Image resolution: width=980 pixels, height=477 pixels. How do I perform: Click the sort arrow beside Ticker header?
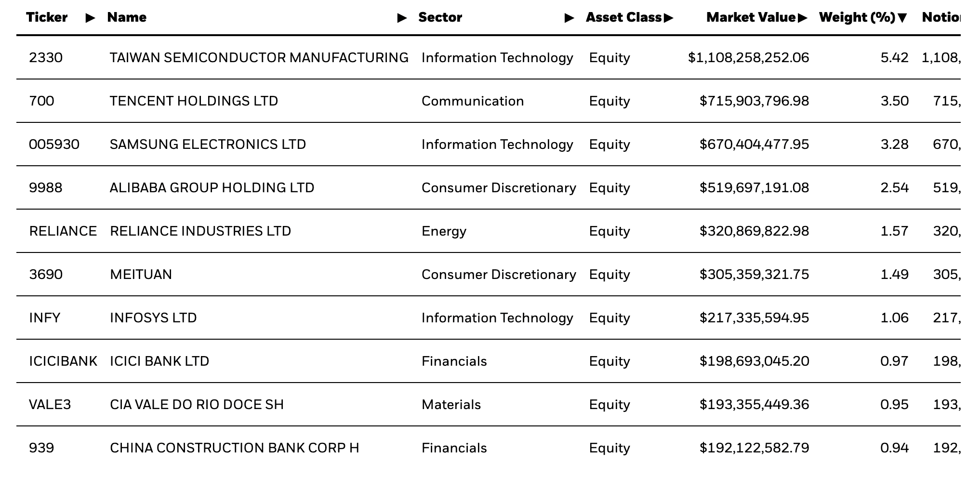point(90,18)
